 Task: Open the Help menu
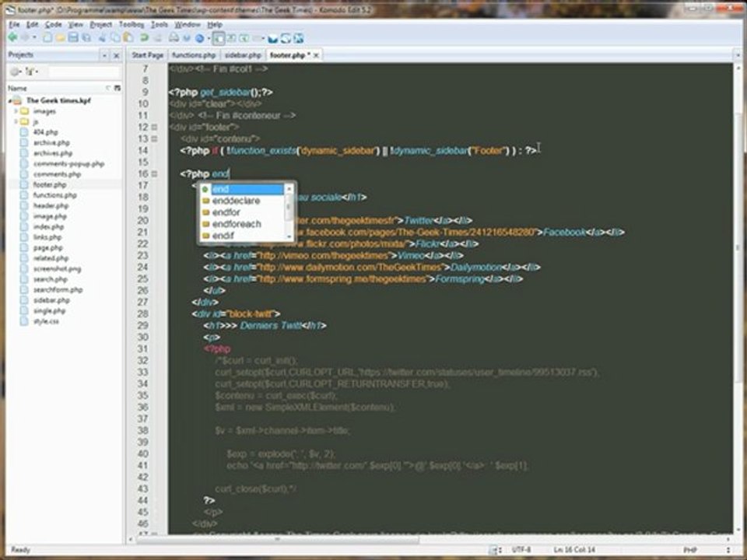coord(215,24)
